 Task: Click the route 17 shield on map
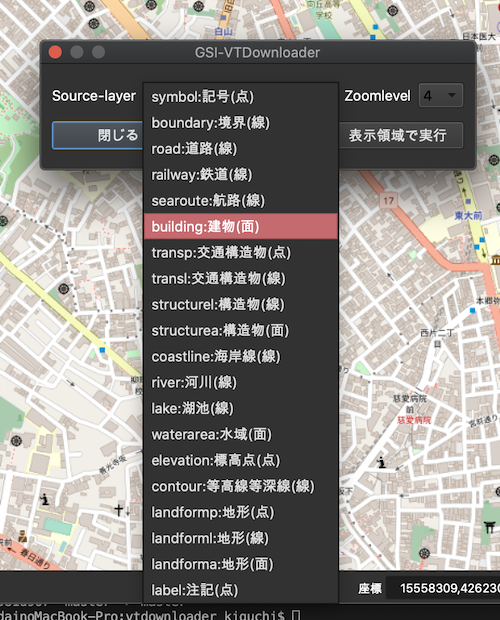[389, 201]
